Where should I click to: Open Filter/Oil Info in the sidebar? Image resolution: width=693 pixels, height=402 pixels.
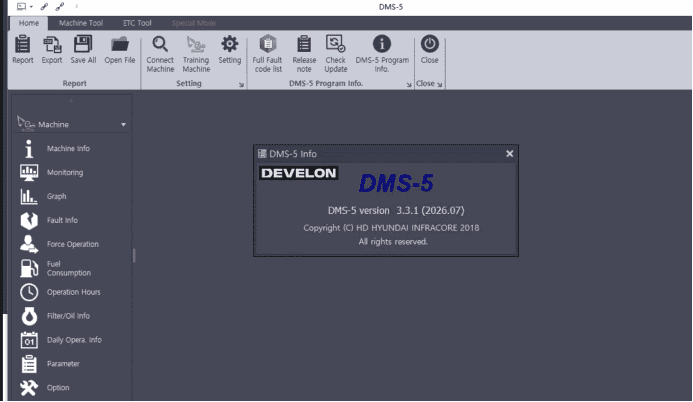coord(71,316)
